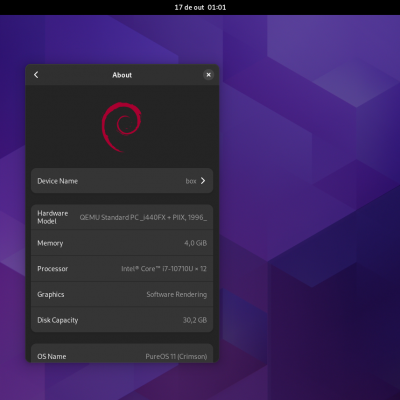400x400 pixels.
Task: Click the QEMU Standard PC value text
Action: 143,217
